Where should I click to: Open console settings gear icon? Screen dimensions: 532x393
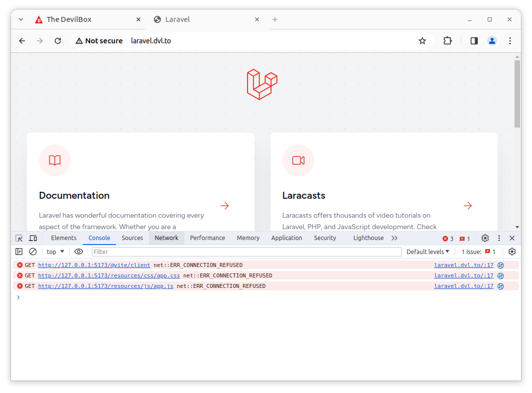[x=512, y=252]
